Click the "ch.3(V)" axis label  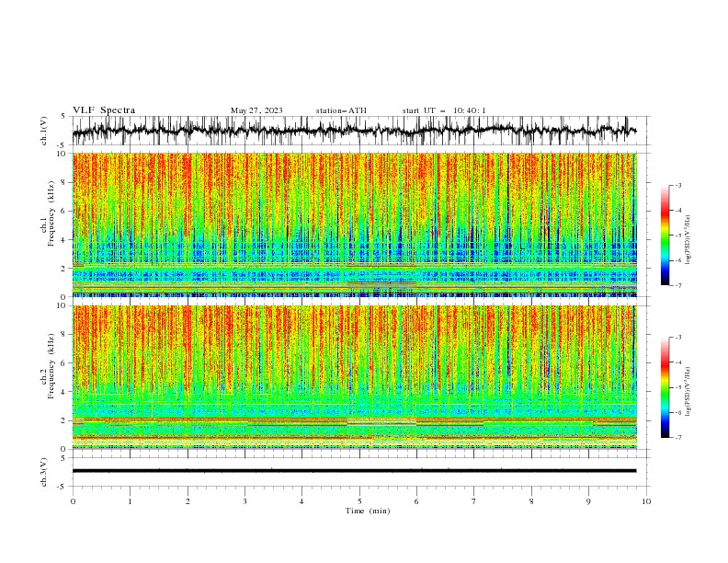[x=44, y=473]
